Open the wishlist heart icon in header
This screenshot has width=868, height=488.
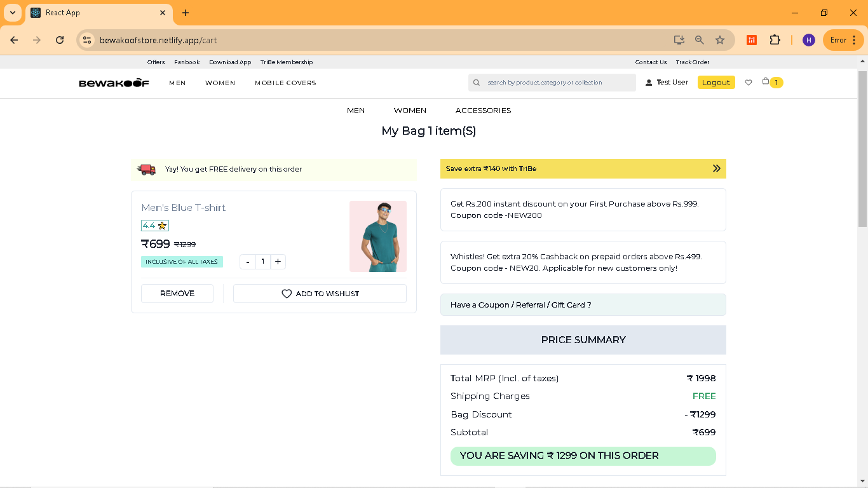(x=749, y=83)
